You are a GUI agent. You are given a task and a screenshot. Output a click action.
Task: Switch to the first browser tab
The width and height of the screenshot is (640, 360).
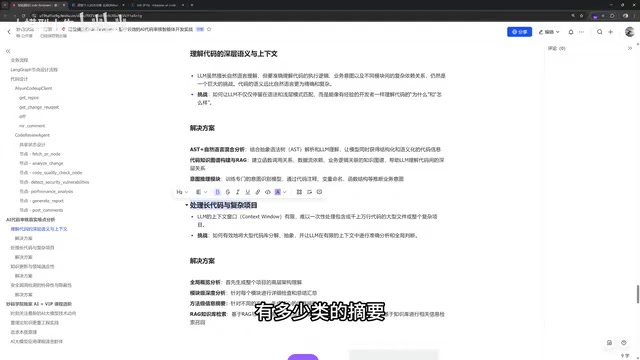click(x=38, y=5)
